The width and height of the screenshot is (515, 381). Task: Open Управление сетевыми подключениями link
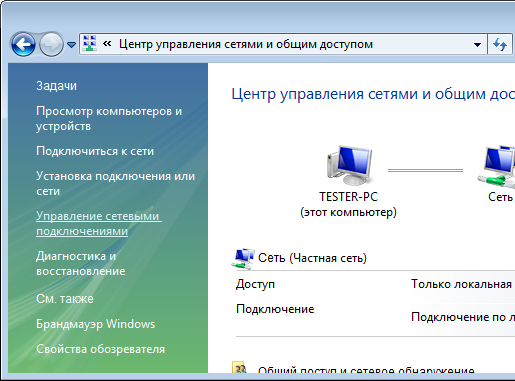pyautogui.click(x=99, y=223)
